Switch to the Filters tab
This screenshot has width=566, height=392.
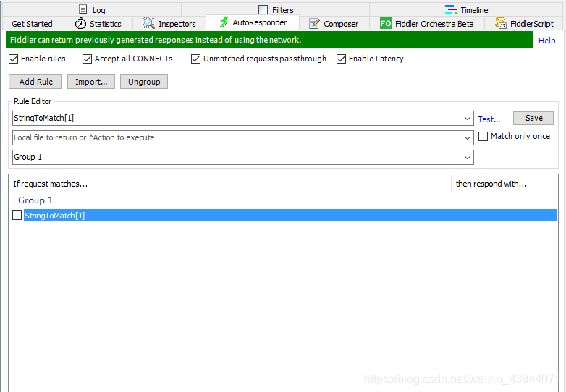[276, 9]
